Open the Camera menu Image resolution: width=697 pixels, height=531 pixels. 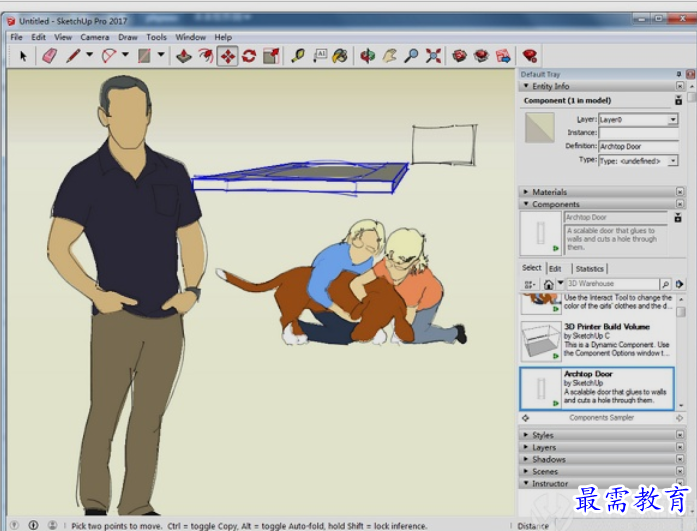(x=95, y=37)
